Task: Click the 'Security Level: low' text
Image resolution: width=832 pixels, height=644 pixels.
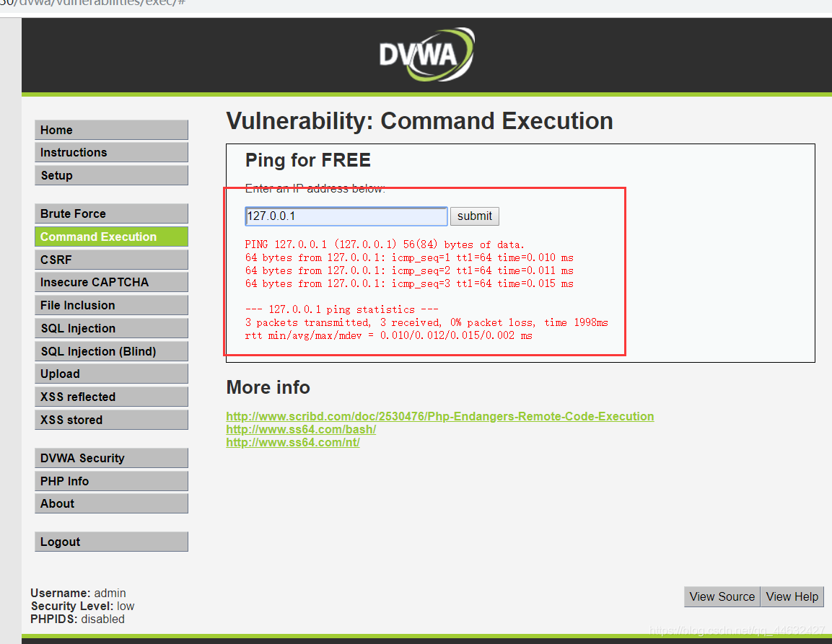Action: coord(82,606)
